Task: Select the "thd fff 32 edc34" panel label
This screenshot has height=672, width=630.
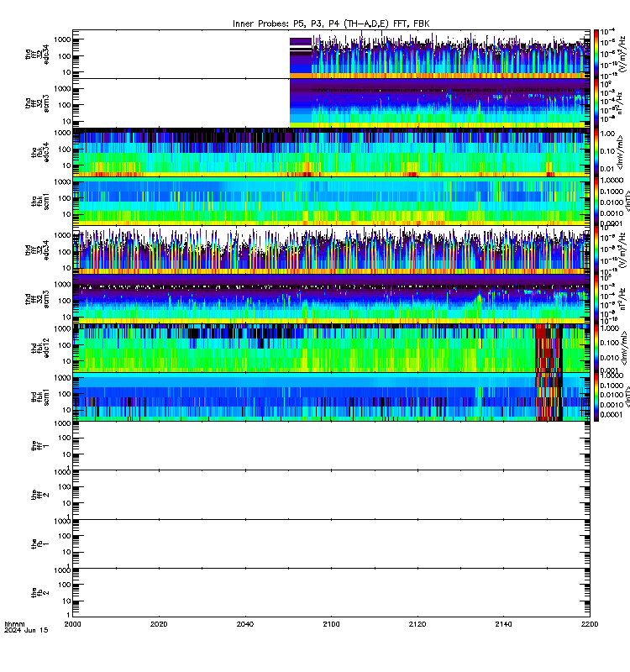Action: [x=38, y=249]
